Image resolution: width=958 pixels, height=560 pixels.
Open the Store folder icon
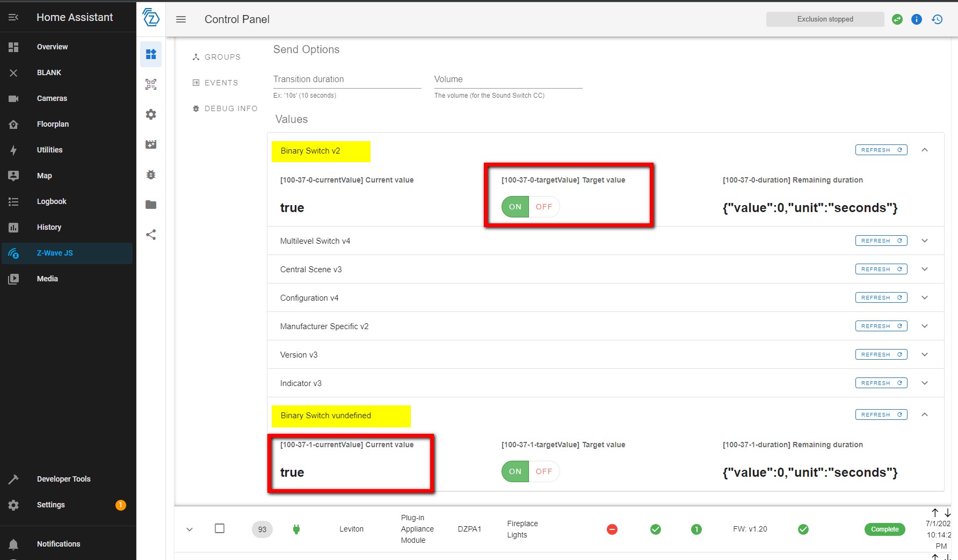pyautogui.click(x=151, y=205)
